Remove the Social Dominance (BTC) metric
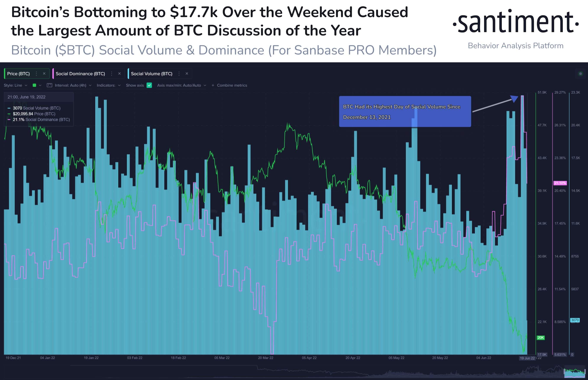 point(120,73)
